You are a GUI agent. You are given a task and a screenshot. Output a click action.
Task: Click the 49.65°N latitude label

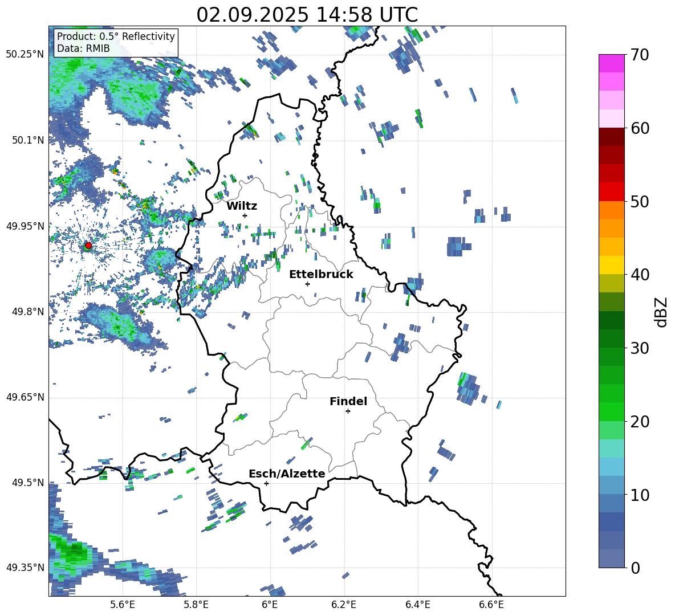coord(25,397)
